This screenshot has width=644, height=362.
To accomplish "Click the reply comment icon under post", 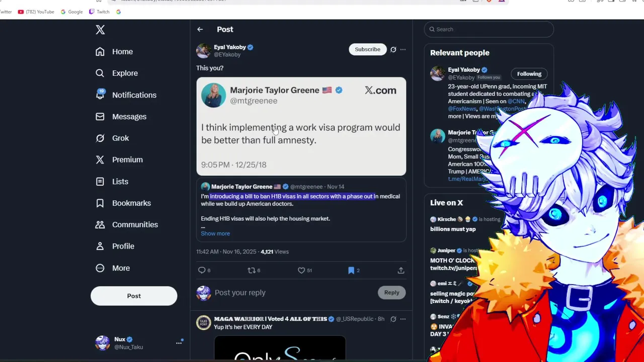I will [202, 270].
